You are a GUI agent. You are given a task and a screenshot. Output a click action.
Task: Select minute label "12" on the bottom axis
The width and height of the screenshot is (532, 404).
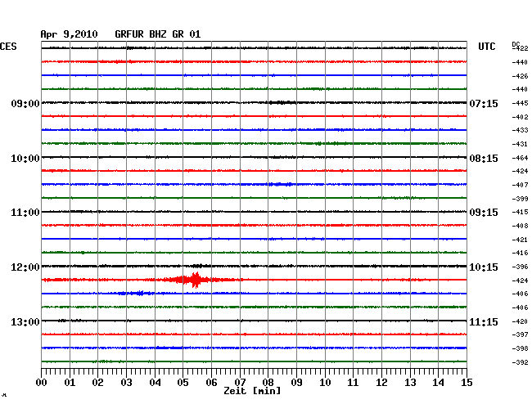(x=381, y=383)
